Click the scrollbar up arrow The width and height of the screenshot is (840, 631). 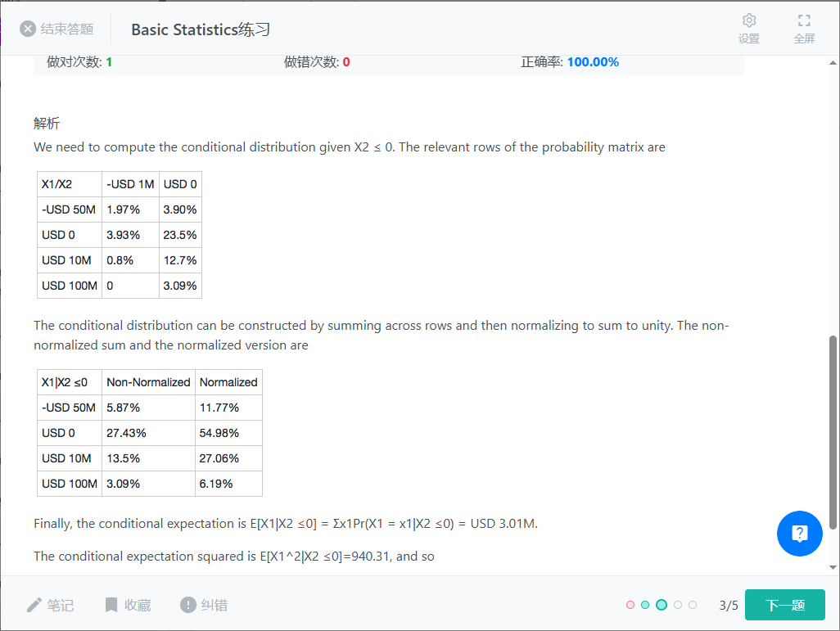point(833,63)
